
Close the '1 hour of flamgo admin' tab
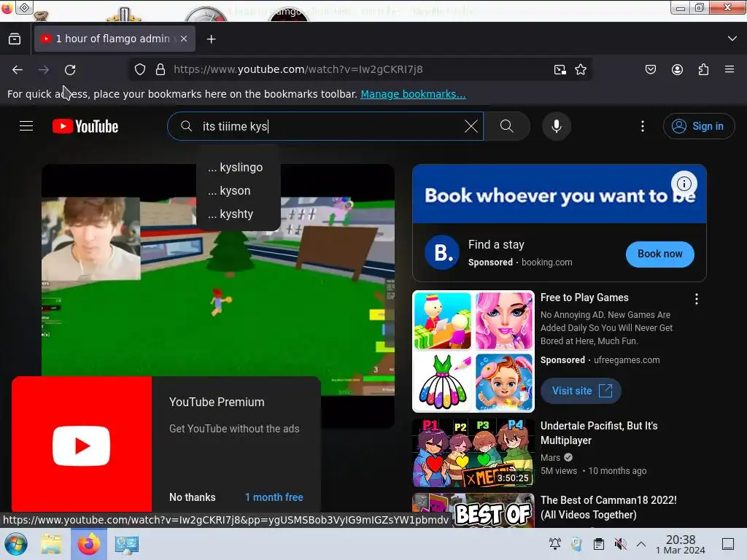184,39
